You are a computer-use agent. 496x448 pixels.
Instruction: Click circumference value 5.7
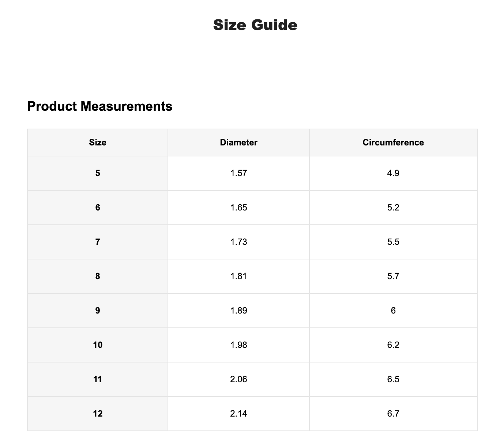coord(393,276)
